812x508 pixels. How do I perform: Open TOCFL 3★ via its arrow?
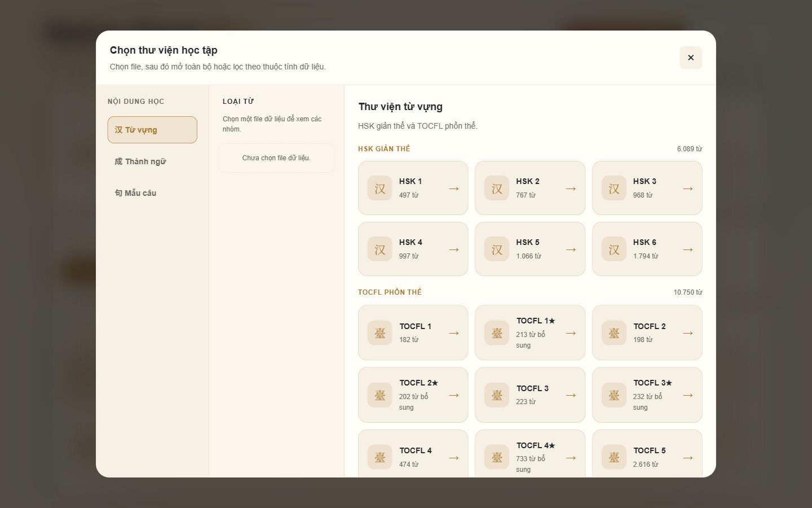click(688, 395)
